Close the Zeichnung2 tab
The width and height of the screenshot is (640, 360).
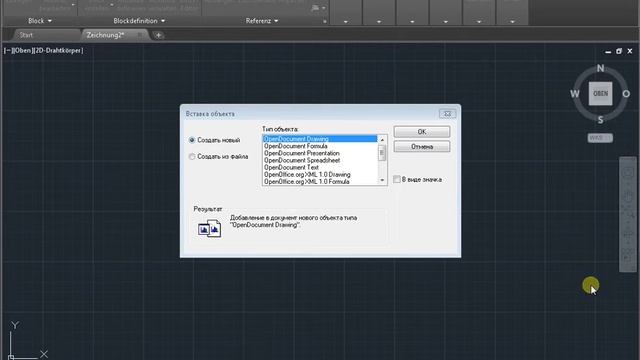tap(140, 35)
